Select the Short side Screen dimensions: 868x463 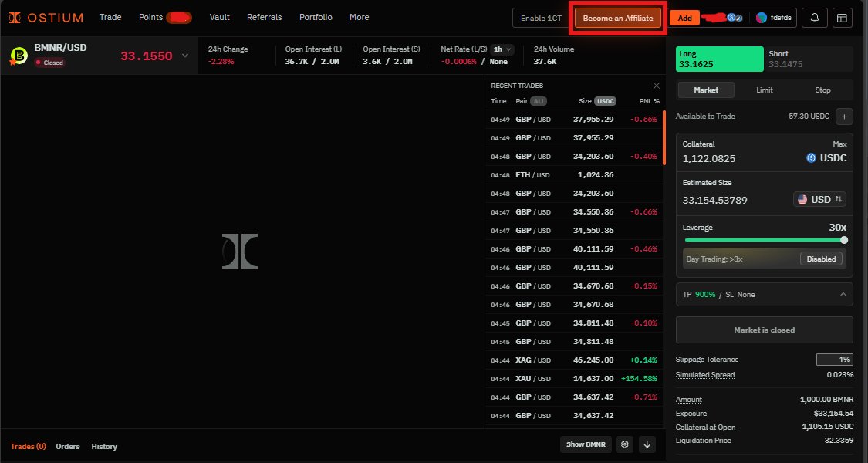pos(809,59)
